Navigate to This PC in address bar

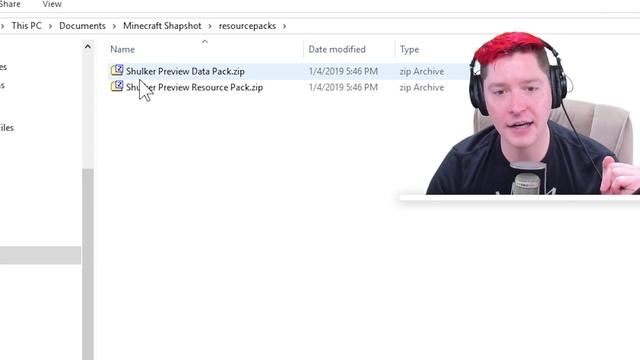(27, 26)
